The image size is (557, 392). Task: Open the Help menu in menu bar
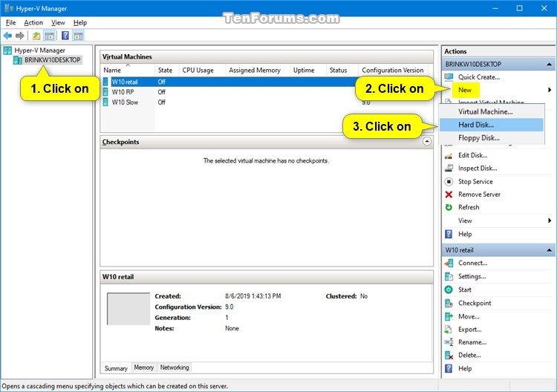[x=80, y=23]
